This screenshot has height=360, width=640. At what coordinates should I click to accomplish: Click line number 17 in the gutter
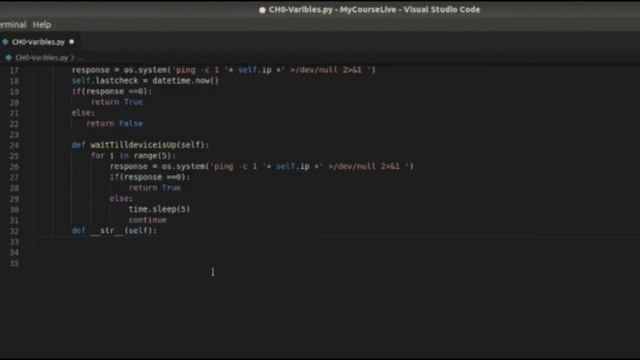(14, 70)
